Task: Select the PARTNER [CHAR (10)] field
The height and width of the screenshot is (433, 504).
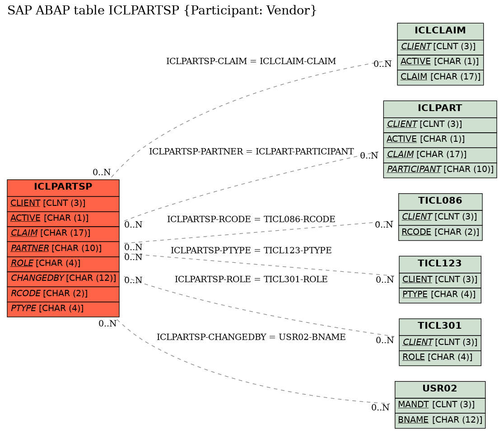Action: 63,249
